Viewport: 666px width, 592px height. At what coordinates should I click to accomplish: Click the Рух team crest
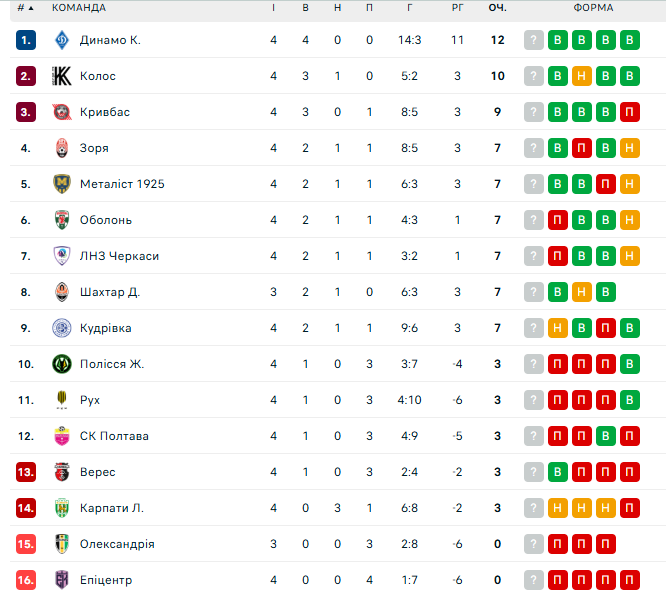[x=62, y=400]
